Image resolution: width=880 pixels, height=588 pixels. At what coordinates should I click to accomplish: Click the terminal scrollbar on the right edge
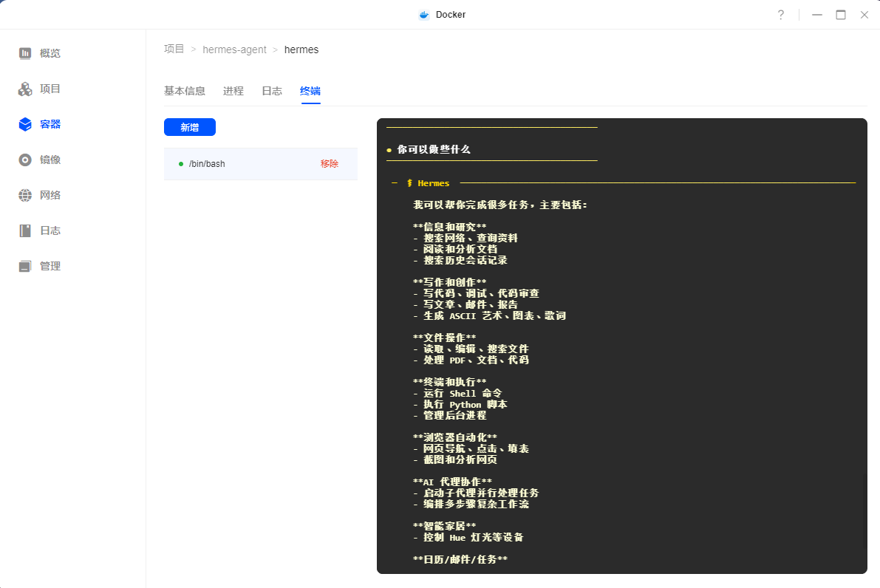pyautogui.click(x=864, y=510)
